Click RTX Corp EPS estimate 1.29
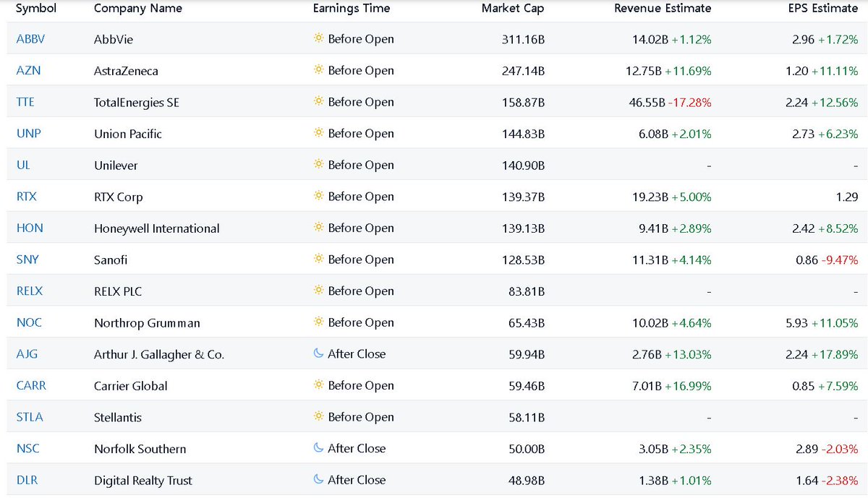868x498 pixels. (847, 197)
